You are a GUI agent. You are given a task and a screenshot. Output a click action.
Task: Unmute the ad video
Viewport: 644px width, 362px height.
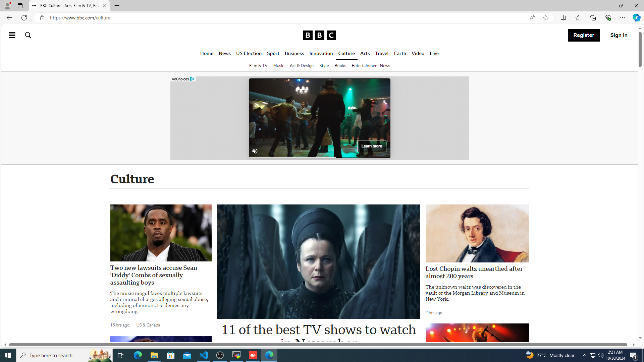(x=255, y=151)
